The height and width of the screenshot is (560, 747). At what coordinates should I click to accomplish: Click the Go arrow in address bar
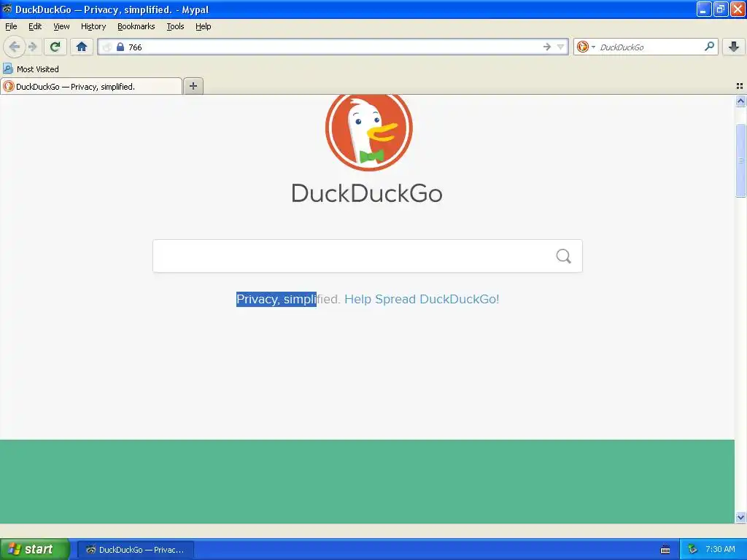[x=547, y=47]
